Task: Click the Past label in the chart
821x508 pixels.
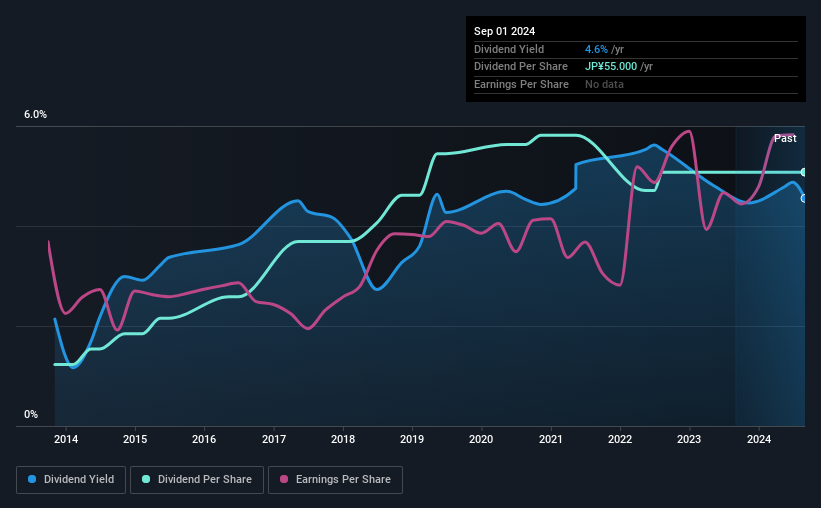Action: click(x=785, y=138)
